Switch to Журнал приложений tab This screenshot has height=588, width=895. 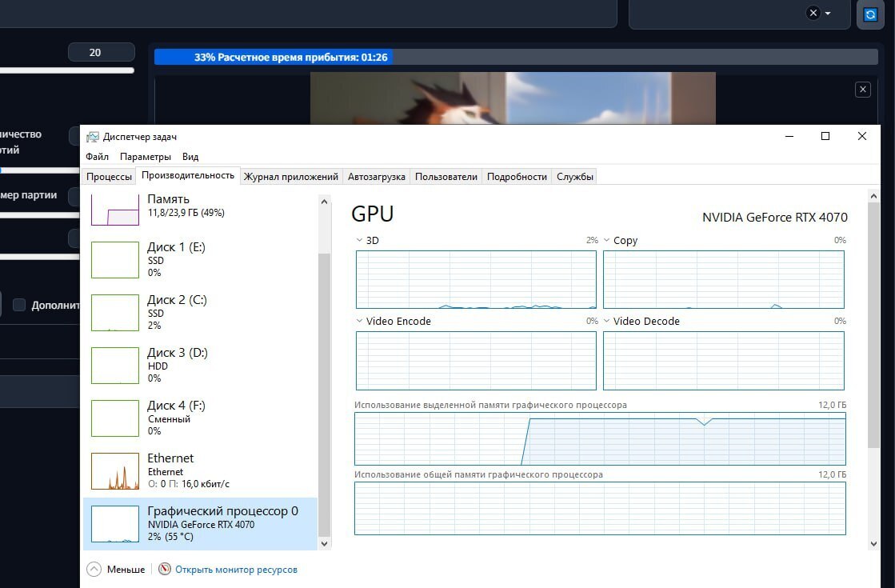pyautogui.click(x=291, y=176)
